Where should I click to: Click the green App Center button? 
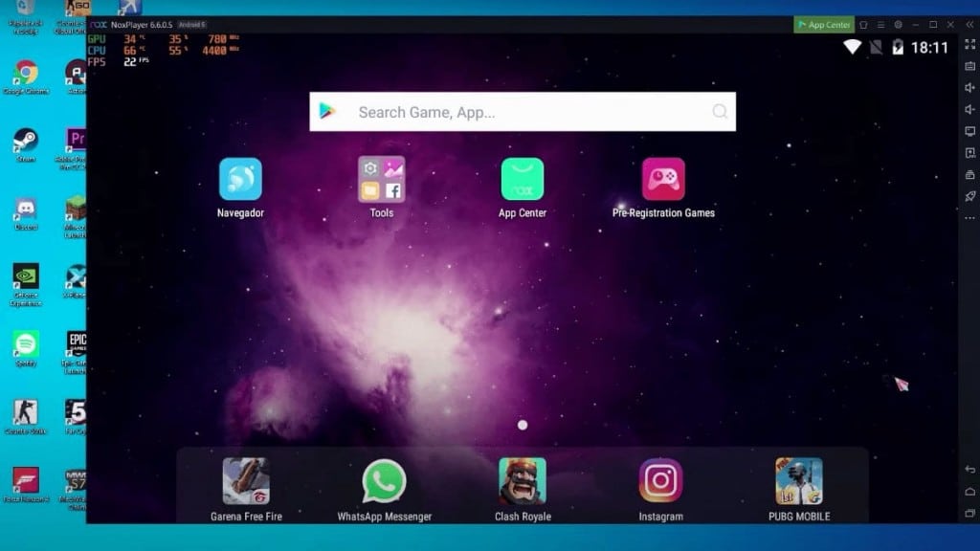click(x=823, y=24)
